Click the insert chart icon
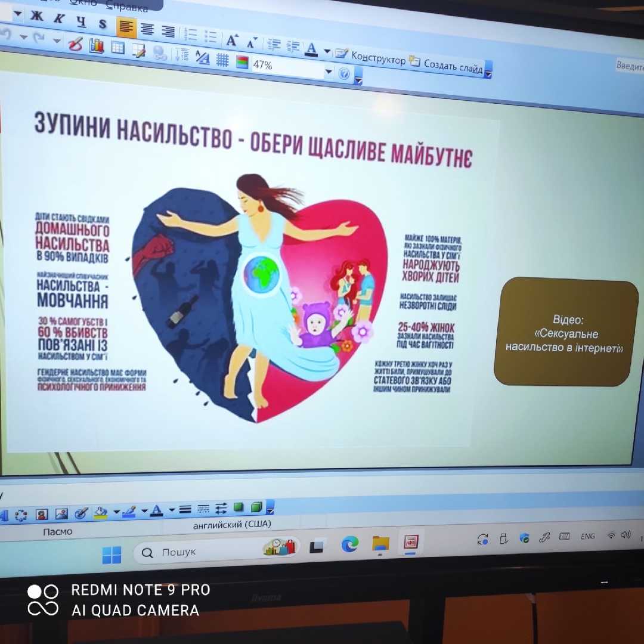644x644 pixels. [97, 46]
